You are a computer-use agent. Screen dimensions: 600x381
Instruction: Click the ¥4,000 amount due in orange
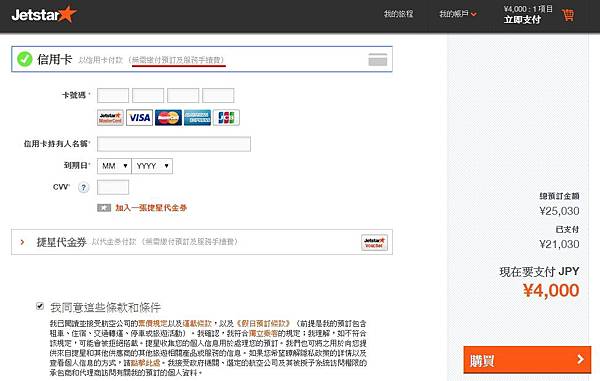tap(551, 291)
